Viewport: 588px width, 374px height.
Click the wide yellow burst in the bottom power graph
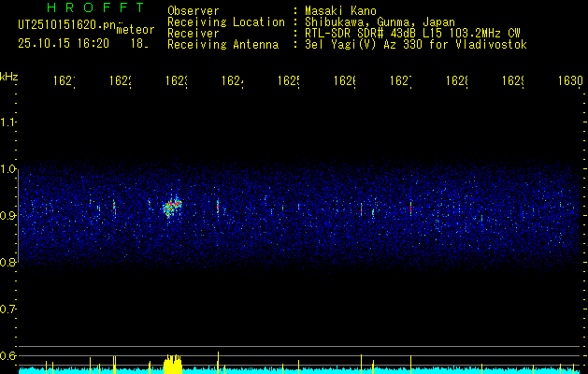pyautogui.click(x=173, y=364)
